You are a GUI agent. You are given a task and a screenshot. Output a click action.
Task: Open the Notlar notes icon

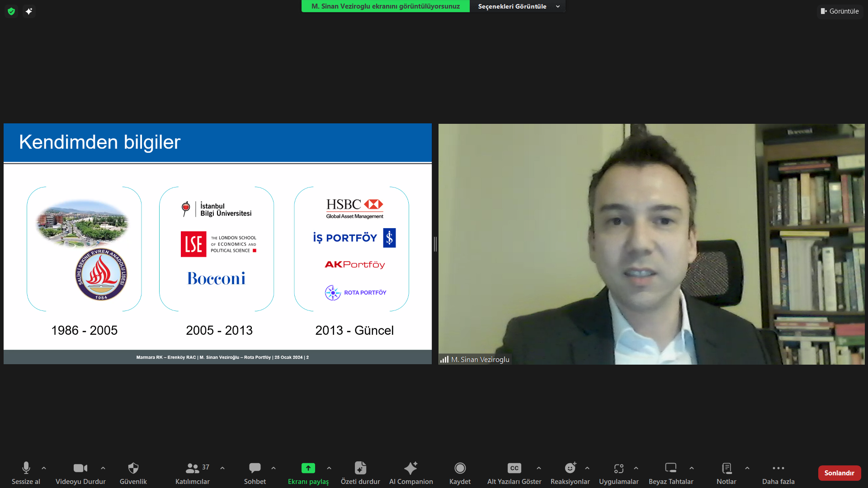coord(726,468)
